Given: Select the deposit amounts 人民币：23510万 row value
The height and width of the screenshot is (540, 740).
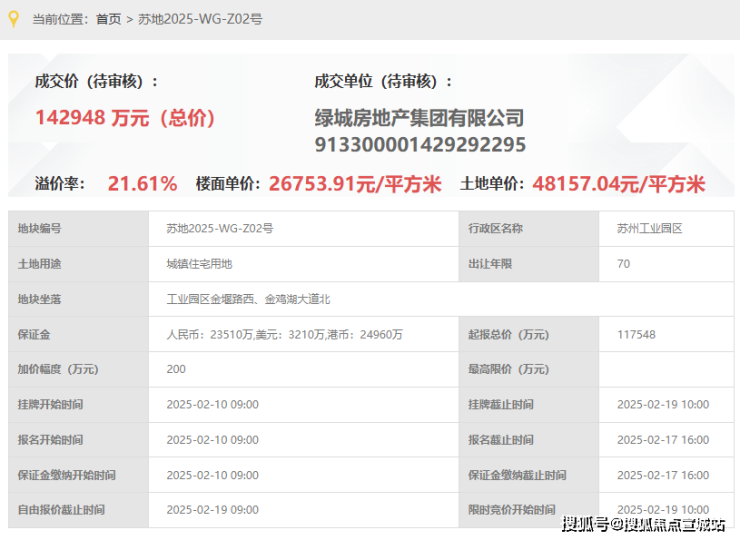Looking at the screenshot, I should click(x=285, y=335).
